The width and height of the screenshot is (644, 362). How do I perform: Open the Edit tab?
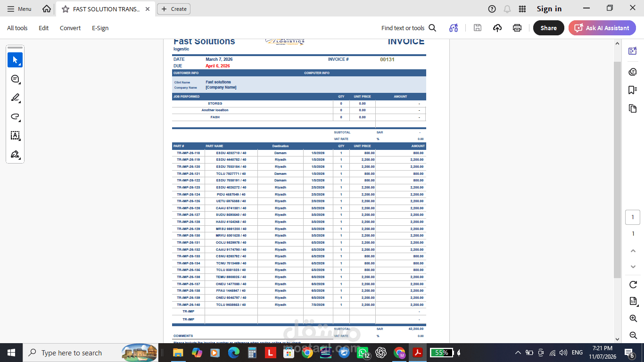pos(44,28)
